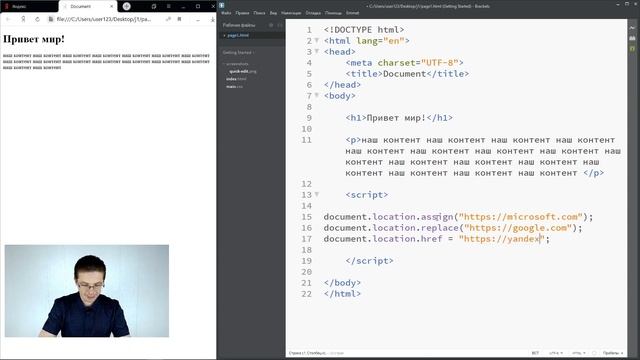Collapse the html tag fold on line 2

pyautogui.click(x=317, y=40)
